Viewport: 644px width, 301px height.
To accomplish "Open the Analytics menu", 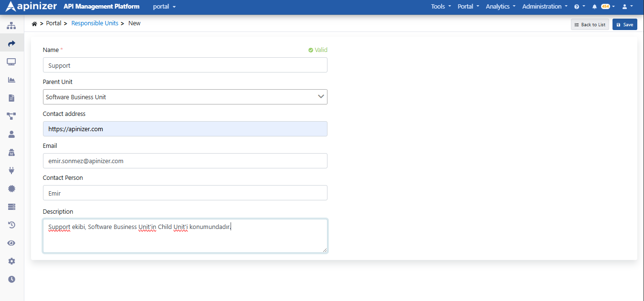I will pos(500,7).
